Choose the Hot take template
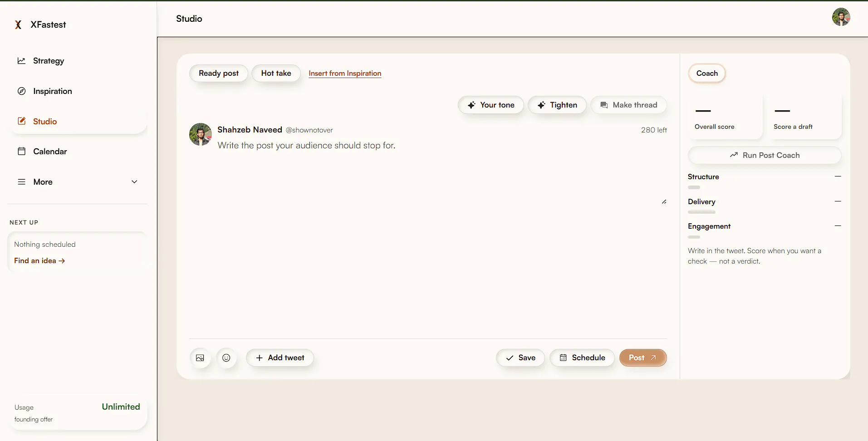868x441 pixels. 276,73
